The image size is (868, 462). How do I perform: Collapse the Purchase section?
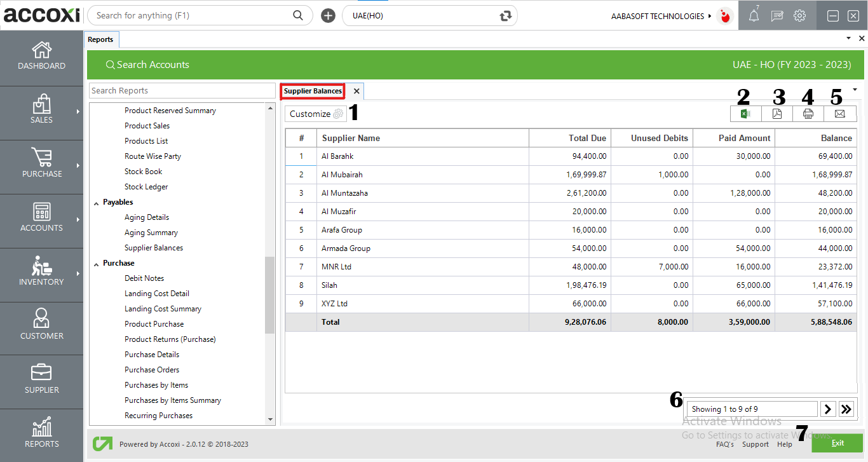(96, 262)
